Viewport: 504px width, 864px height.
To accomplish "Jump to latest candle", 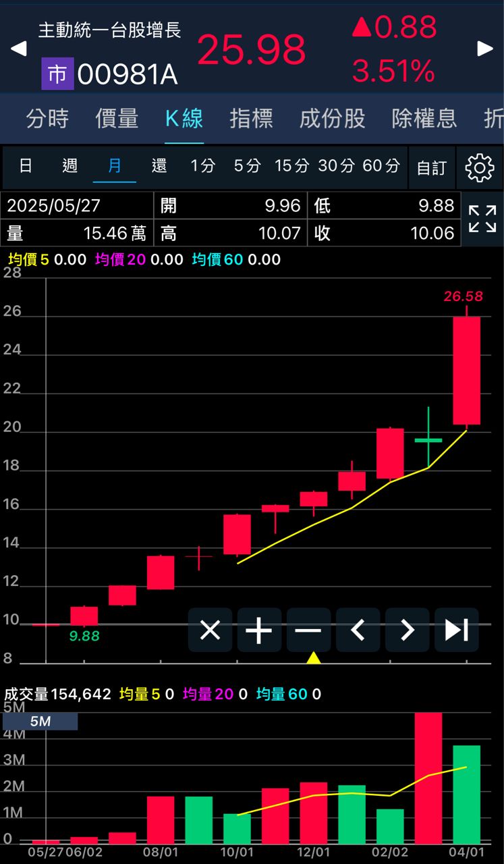I will [456, 630].
